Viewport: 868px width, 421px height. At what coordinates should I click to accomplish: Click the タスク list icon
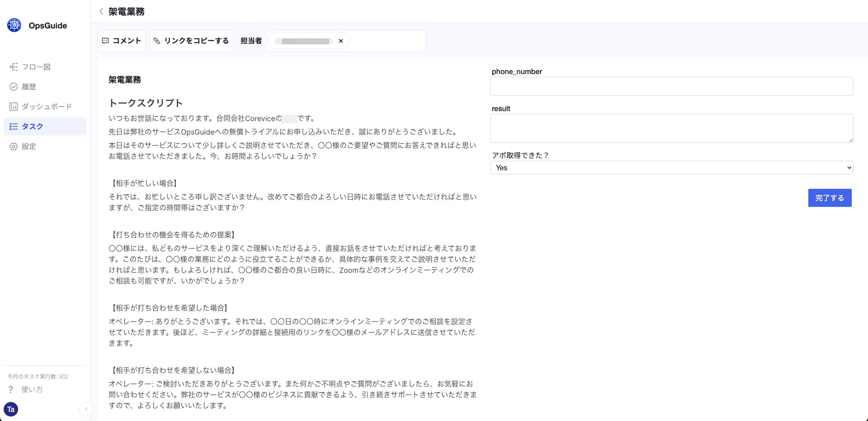[14, 126]
